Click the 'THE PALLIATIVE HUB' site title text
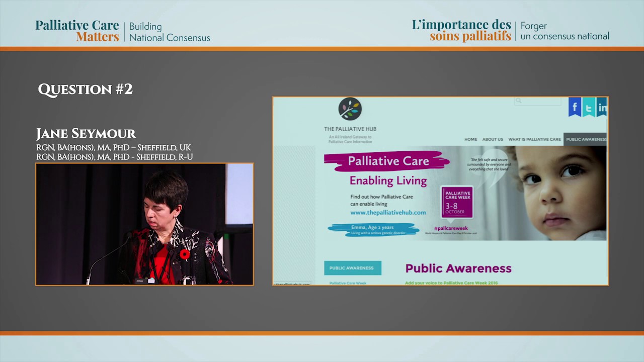The height and width of the screenshot is (362, 644). [350, 129]
